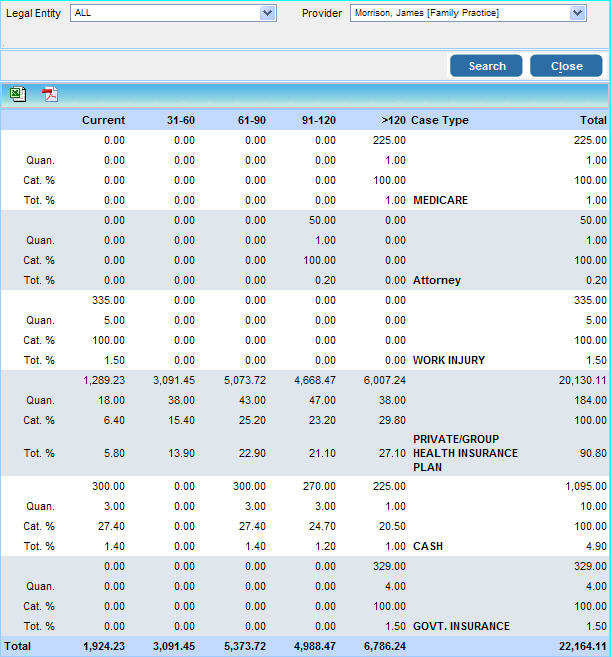Select the 91-120 column header
Screen dimensions: 611x657
318,120
